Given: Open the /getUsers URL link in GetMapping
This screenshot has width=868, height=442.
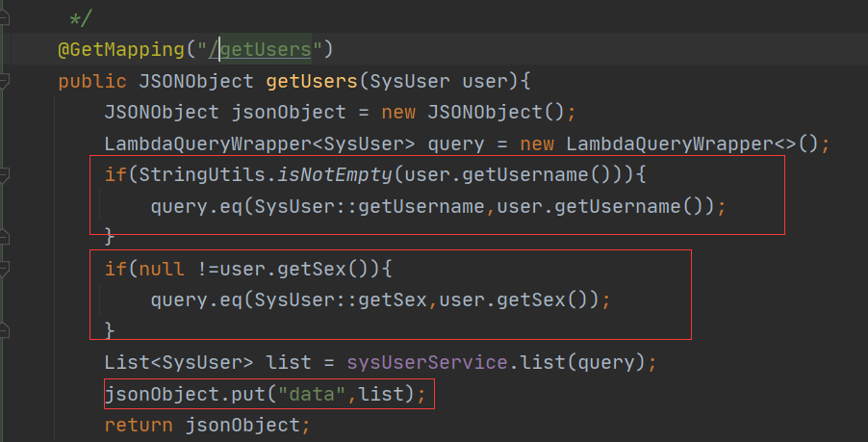Looking at the screenshot, I should click(x=260, y=49).
